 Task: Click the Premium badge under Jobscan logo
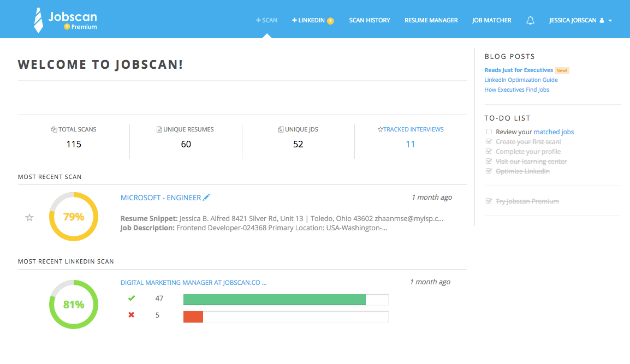coord(80,27)
